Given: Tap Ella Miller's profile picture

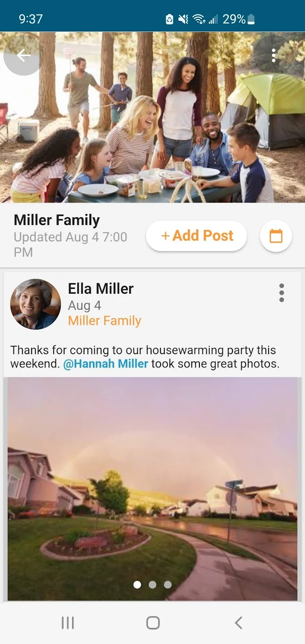Looking at the screenshot, I should pyautogui.click(x=35, y=304).
